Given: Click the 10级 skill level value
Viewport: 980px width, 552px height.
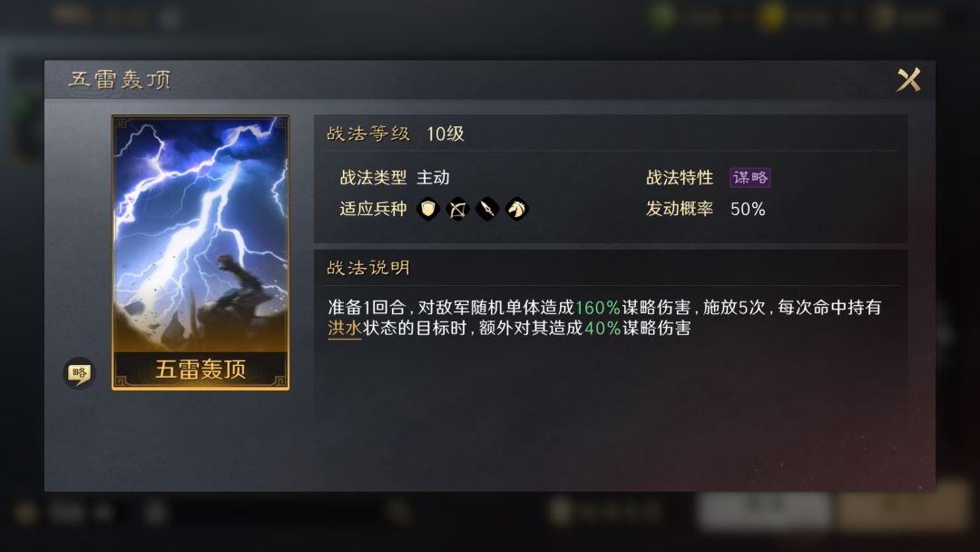Looking at the screenshot, I should point(445,133).
